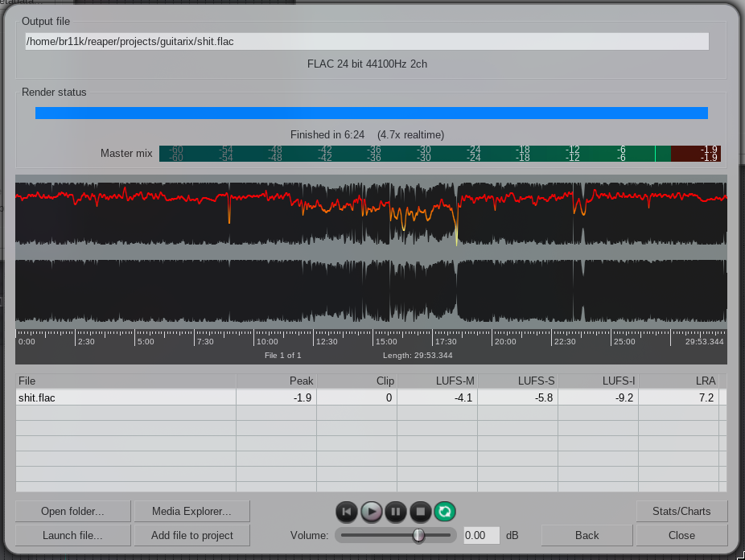Stop playback with the square stop button
Screen dimensions: 745x560
click(419, 511)
